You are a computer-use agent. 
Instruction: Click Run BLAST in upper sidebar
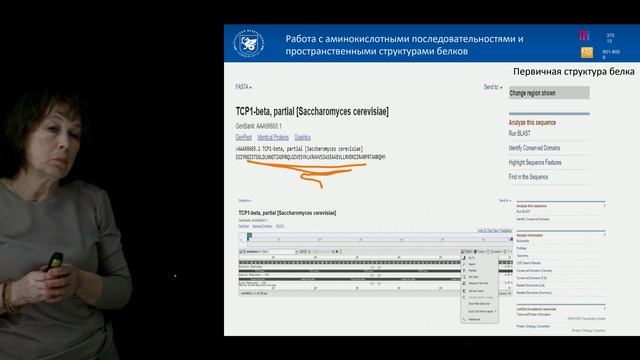tap(520, 133)
